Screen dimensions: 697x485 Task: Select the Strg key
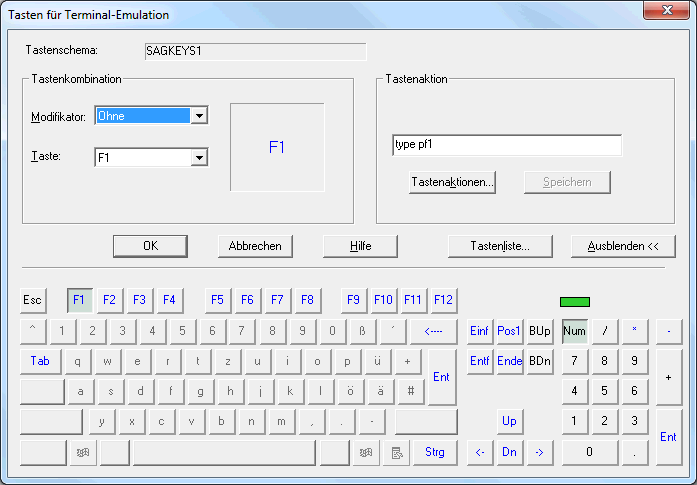(435, 453)
